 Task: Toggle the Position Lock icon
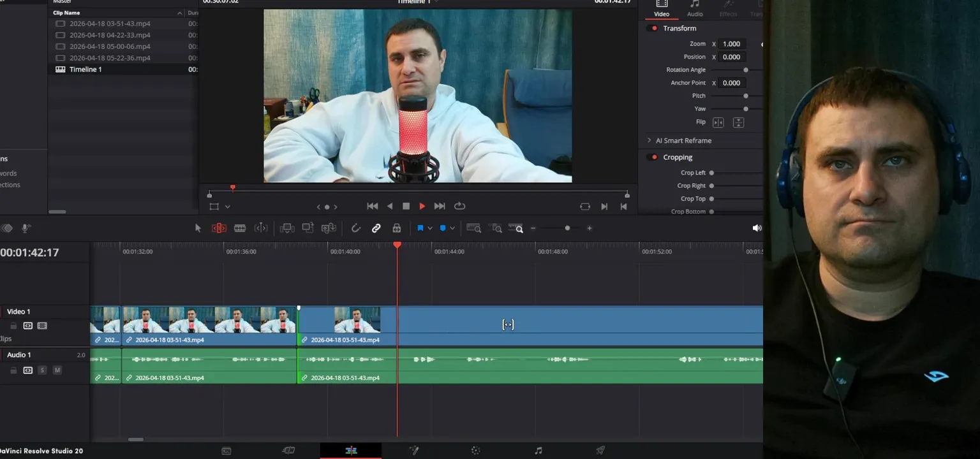(x=397, y=228)
